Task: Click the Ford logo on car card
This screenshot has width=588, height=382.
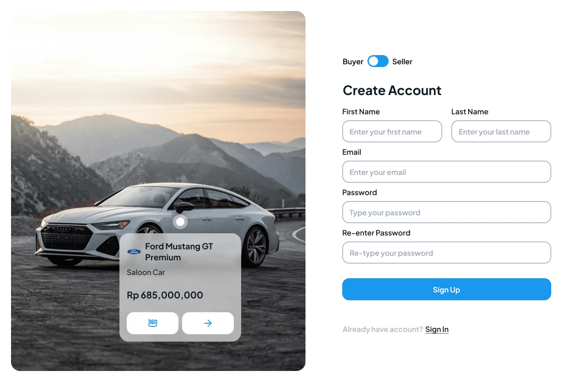Action: tap(134, 252)
